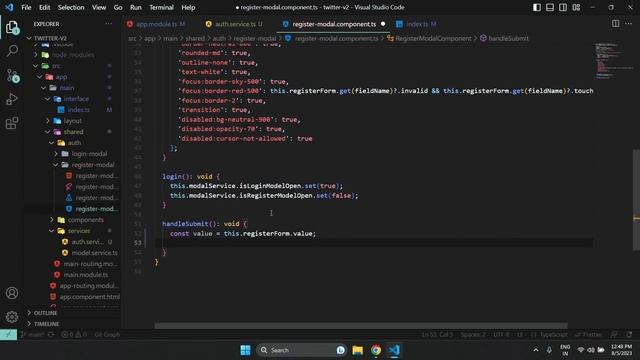Image resolution: width=640 pixels, height=360 pixels.
Task: Click the split editor right icon
Action: coord(616,24)
